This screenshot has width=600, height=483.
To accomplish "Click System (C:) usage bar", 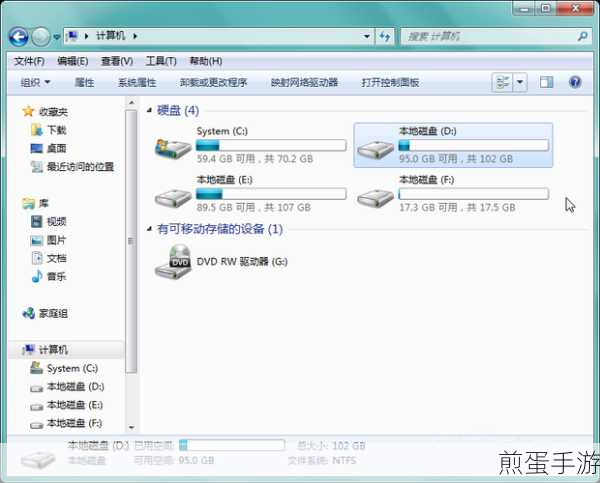I will coord(271,145).
